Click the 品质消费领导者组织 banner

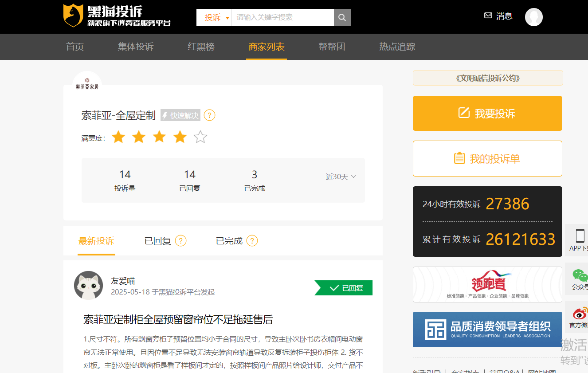(x=487, y=330)
